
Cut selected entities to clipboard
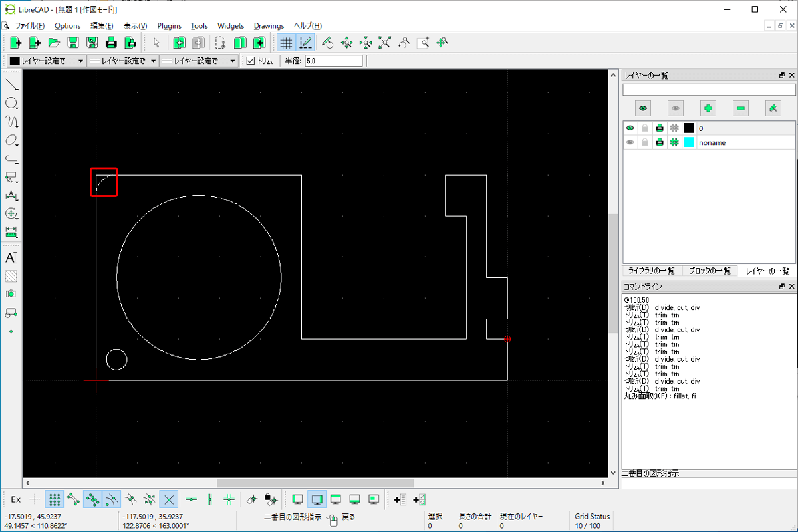pyautogui.click(x=221, y=43)
